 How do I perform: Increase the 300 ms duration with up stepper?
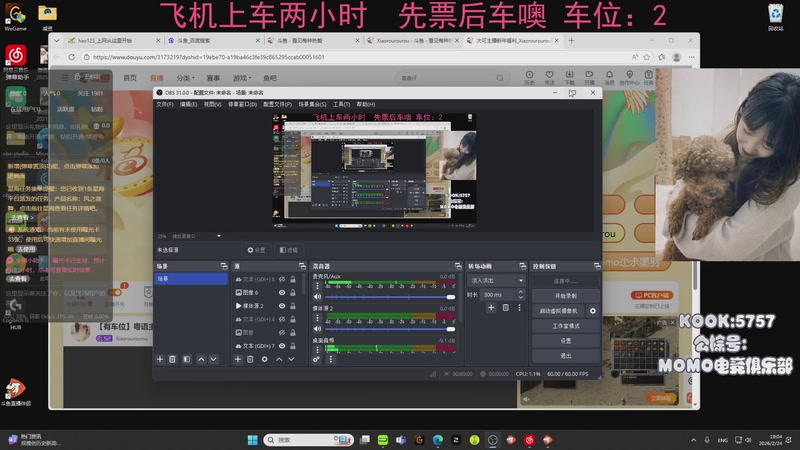pyautogui.click(x=520, y=292)
